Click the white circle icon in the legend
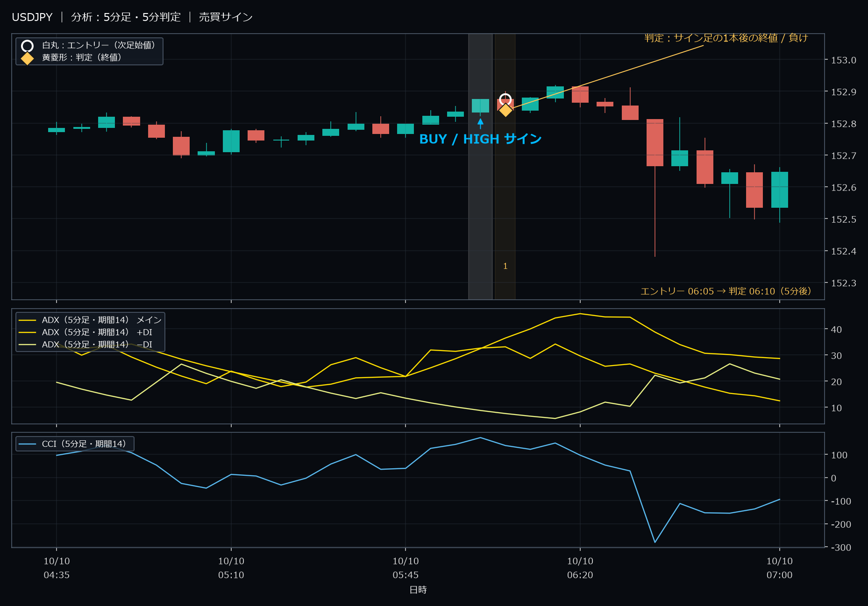 point(28,46)
